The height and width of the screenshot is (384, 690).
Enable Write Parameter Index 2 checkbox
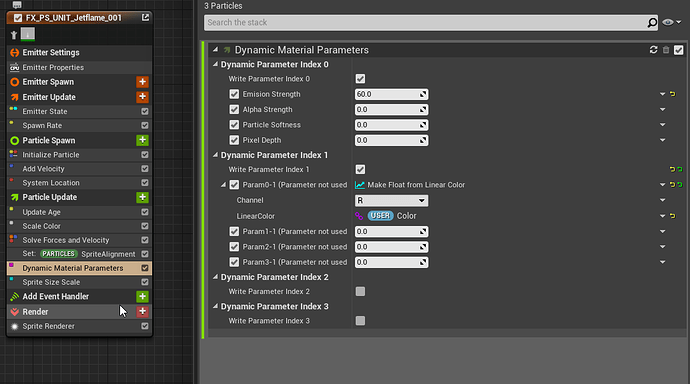coord(360,291)
